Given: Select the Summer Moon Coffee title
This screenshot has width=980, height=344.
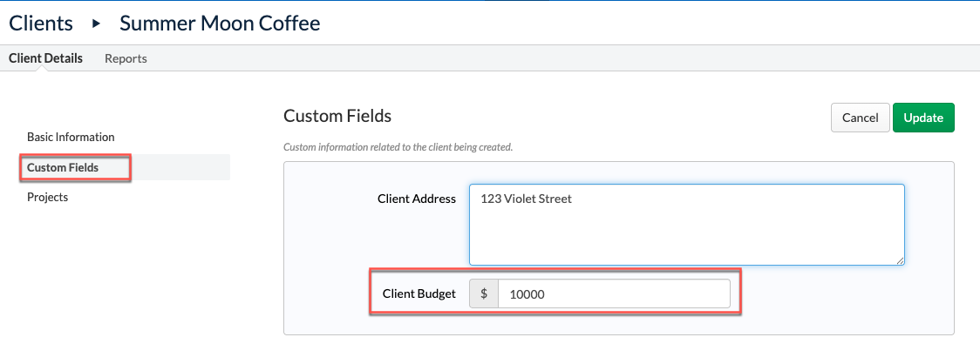Looking at the screenshot, I should click(220, 24).
